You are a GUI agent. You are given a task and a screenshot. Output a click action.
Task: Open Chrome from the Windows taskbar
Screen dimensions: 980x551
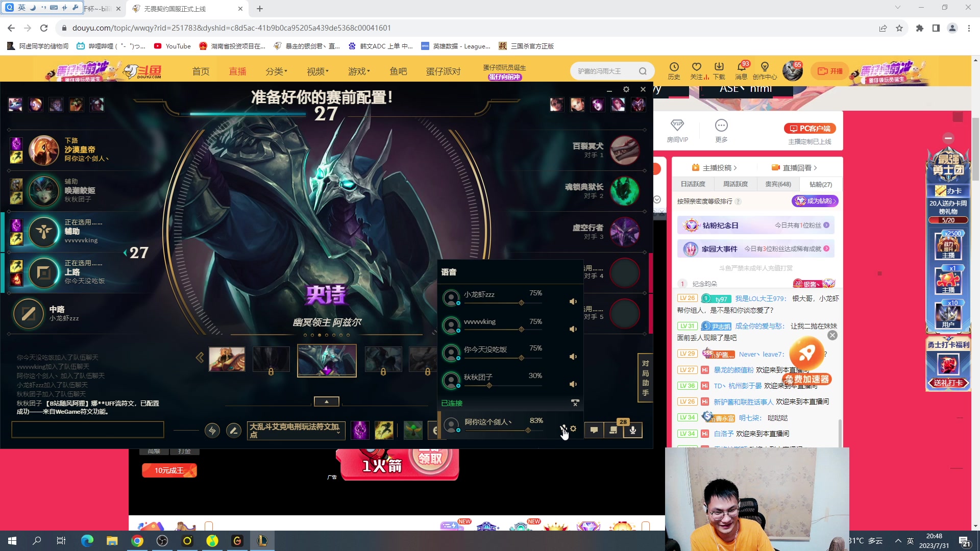click(137, 541)
